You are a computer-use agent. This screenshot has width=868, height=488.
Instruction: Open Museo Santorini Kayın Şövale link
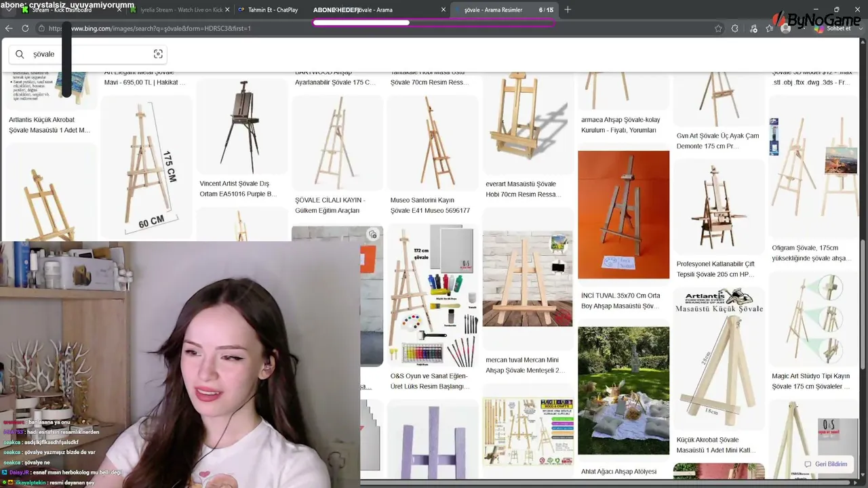(430, 205)
